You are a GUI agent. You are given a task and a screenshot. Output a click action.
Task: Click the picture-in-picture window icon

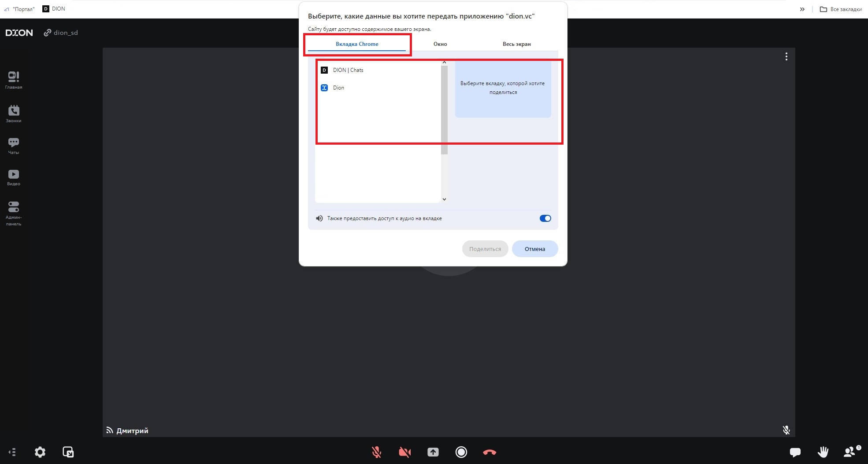68,452
